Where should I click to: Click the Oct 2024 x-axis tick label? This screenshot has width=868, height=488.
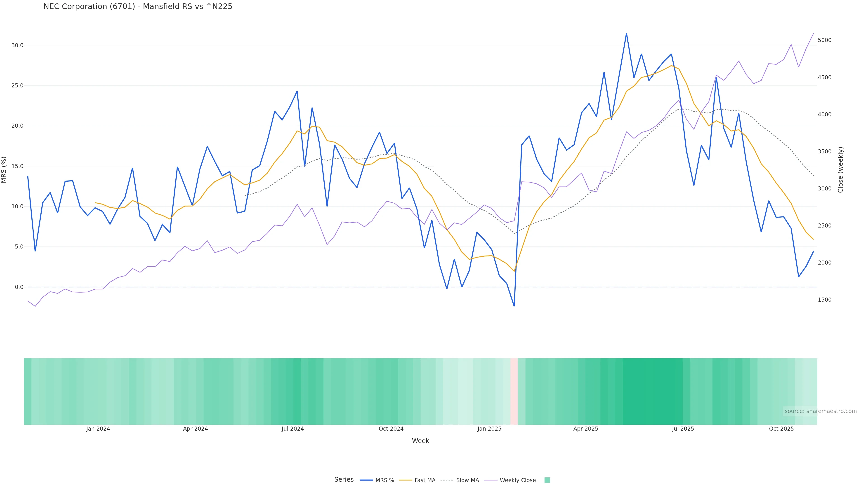[391, 429]
